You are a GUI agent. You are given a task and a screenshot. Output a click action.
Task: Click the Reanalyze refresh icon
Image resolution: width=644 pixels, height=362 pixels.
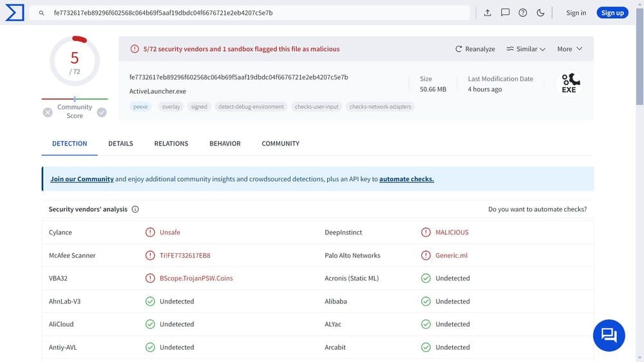point(459,49)
